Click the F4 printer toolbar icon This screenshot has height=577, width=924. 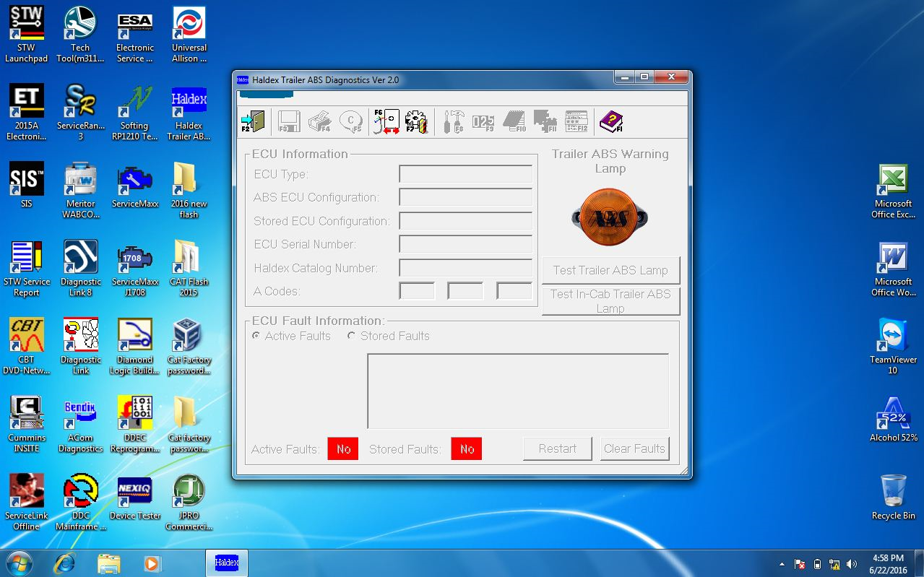(x=320, y=121)
